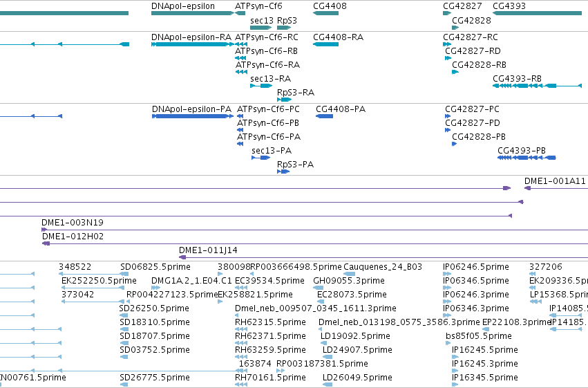Select the Cauquenes_24_B03 label

[383, 268]
